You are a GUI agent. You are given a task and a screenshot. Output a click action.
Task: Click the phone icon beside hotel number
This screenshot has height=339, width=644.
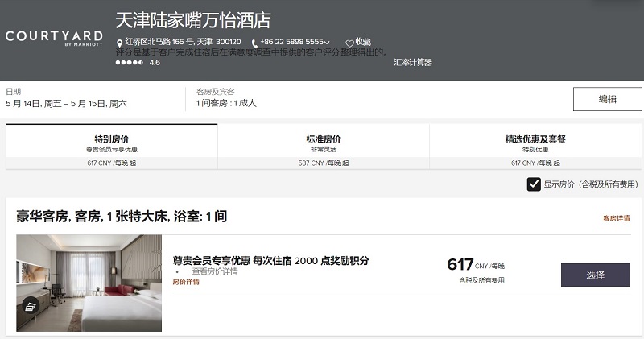click(x=254, y=43)
